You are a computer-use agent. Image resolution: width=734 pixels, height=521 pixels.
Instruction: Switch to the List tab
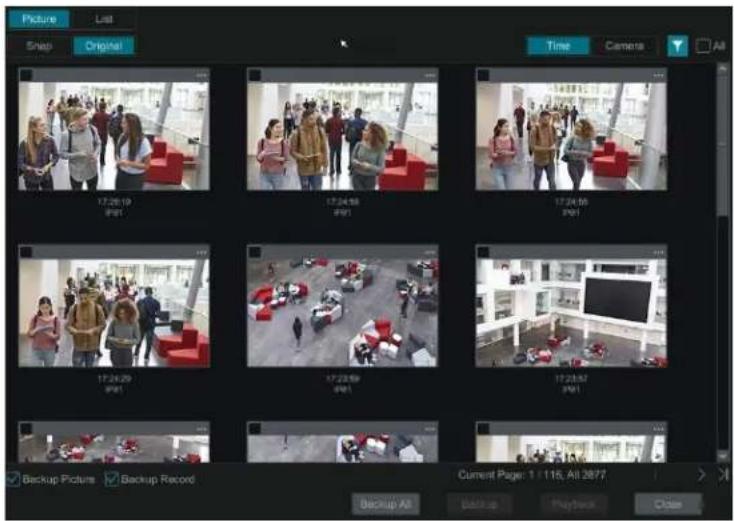[x=104, y=19]
